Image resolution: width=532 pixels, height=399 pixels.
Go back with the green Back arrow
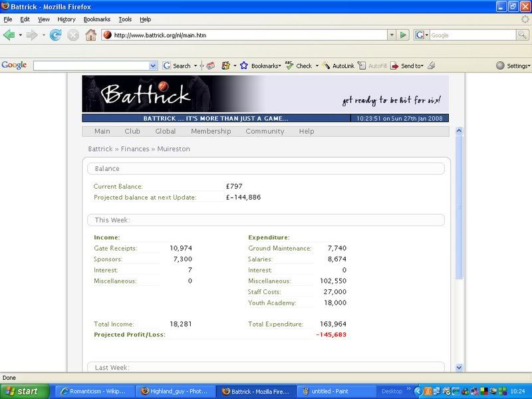(x=9, y=35)
